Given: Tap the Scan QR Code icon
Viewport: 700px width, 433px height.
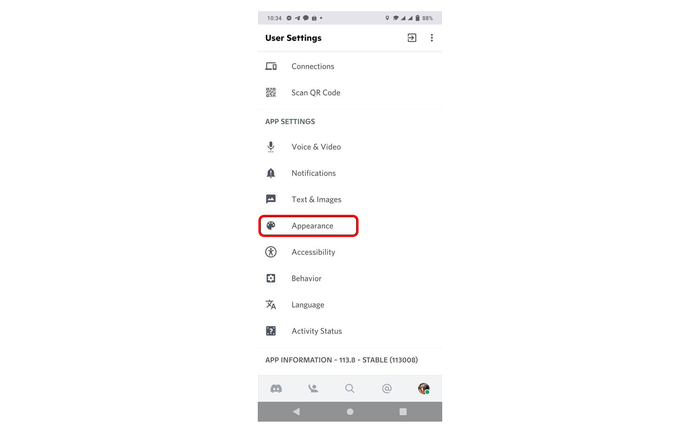Looking at the screenshot, I should pyautogui.click(x=271, y=92).
